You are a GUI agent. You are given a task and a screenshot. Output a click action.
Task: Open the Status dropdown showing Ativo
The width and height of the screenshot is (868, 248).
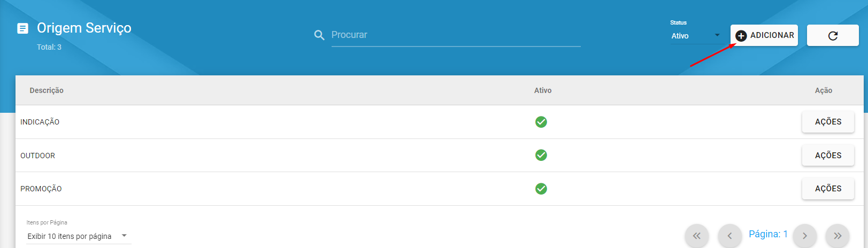696,36
